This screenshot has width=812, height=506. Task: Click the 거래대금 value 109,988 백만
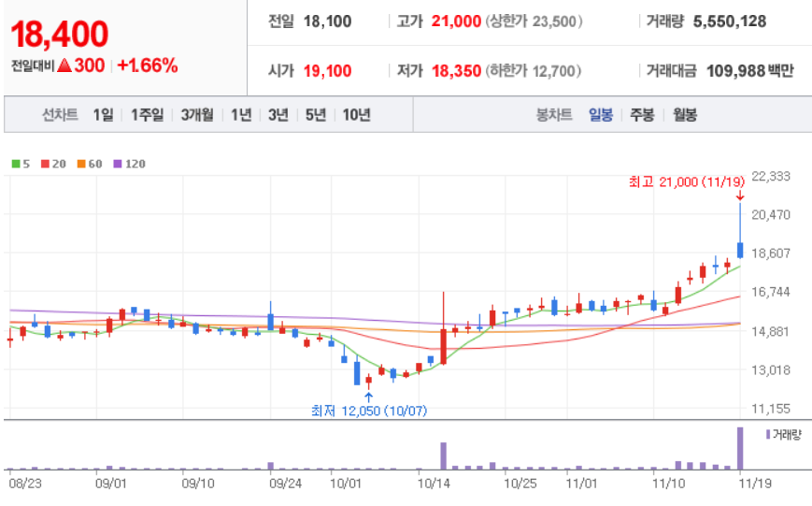749,70
